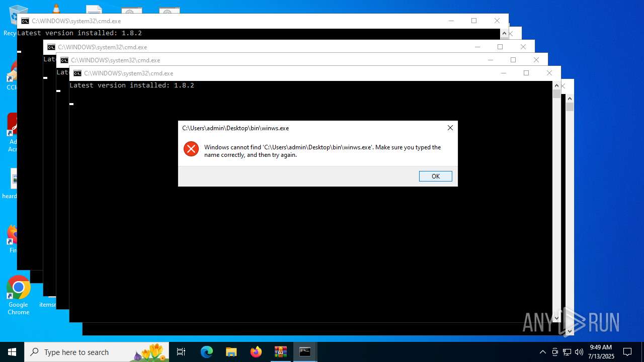This screenshot has height=362, width=644.
Task: Launch Microsoft Edge from taskbar
Action: tap(207, 352)
